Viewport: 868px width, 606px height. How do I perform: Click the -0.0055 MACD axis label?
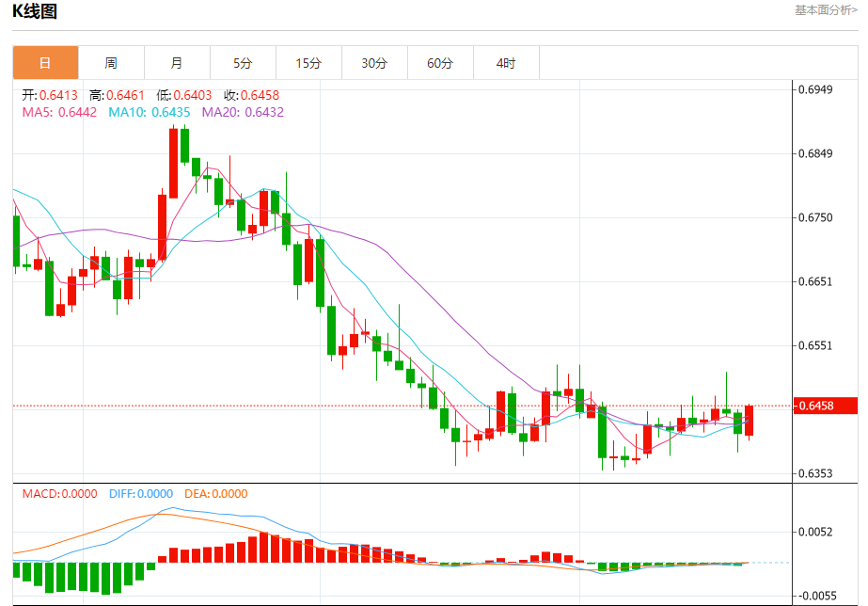click(816, 596)
